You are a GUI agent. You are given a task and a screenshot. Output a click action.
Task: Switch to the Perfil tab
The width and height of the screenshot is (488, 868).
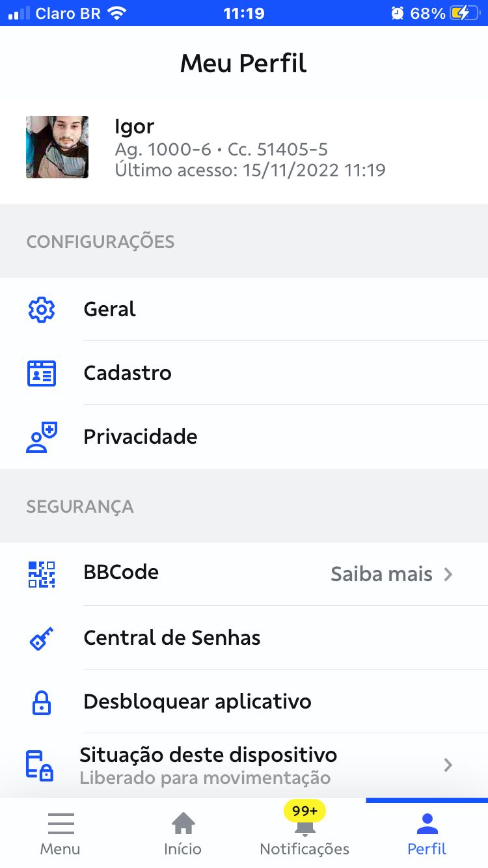pos(427,833)
